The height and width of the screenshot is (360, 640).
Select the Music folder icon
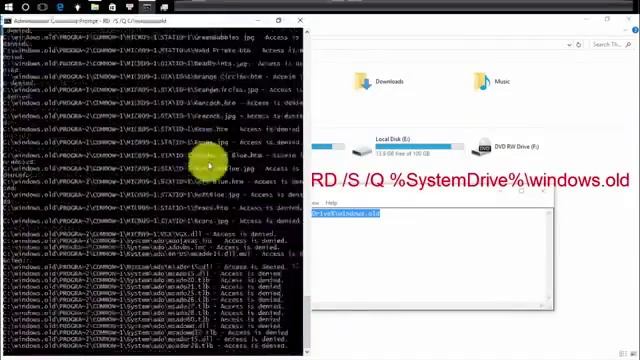pos(482,81)
